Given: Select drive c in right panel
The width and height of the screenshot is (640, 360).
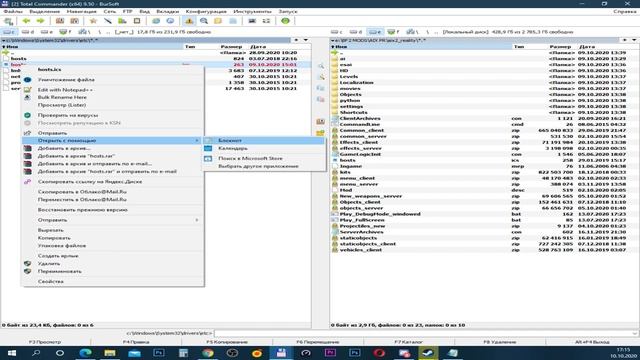Looking at the screenshot, I should coord(337,32).
